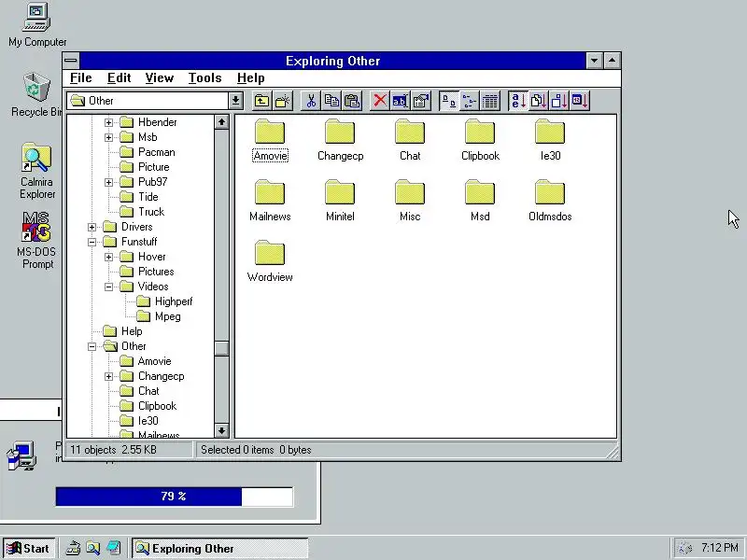This screenshot has height=560, width=747.
Task: Click the first quick launch icon beside Start
Action: coord(73,549)
